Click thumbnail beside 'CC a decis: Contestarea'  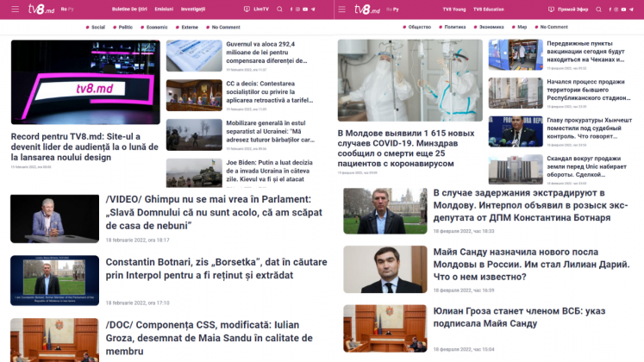point(194,95)
